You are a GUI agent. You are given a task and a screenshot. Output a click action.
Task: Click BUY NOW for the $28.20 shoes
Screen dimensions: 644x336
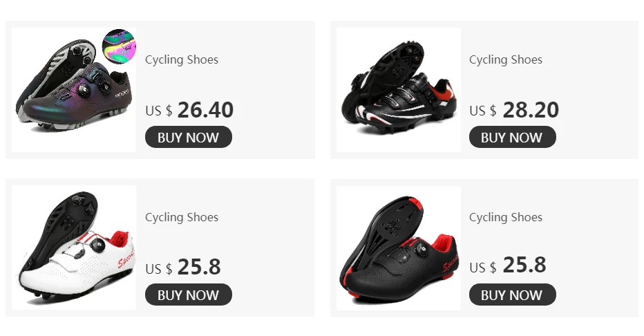coord(513,137)
